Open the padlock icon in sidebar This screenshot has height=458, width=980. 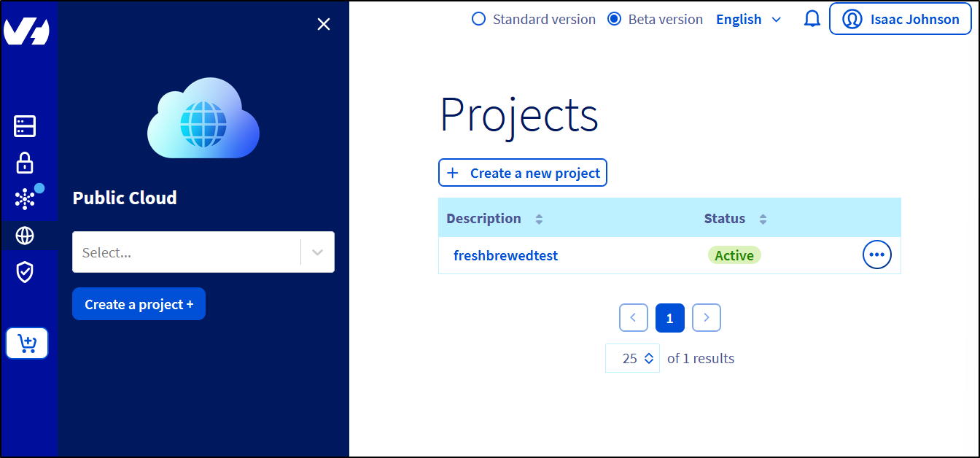click(25, 163)
